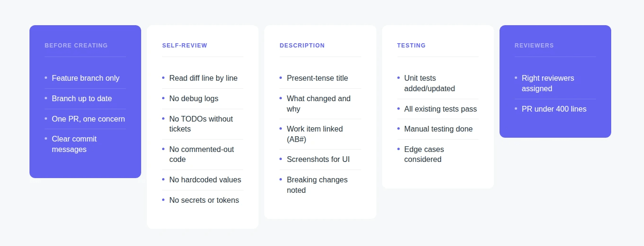This screenshot has width=644, height=246.
Task: Select 'PR under 400 lines' item
Action: pos(554,109)
